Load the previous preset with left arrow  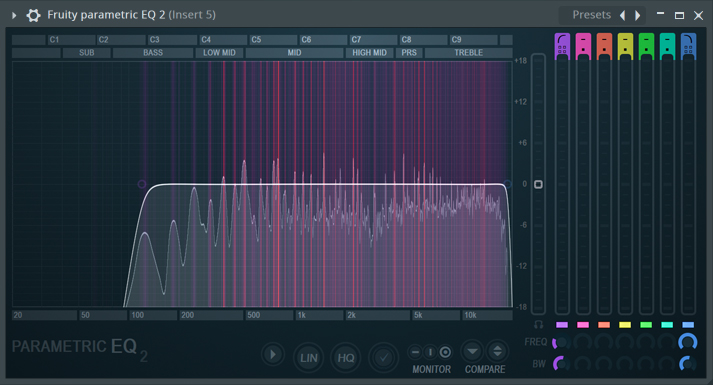(623, 15)
